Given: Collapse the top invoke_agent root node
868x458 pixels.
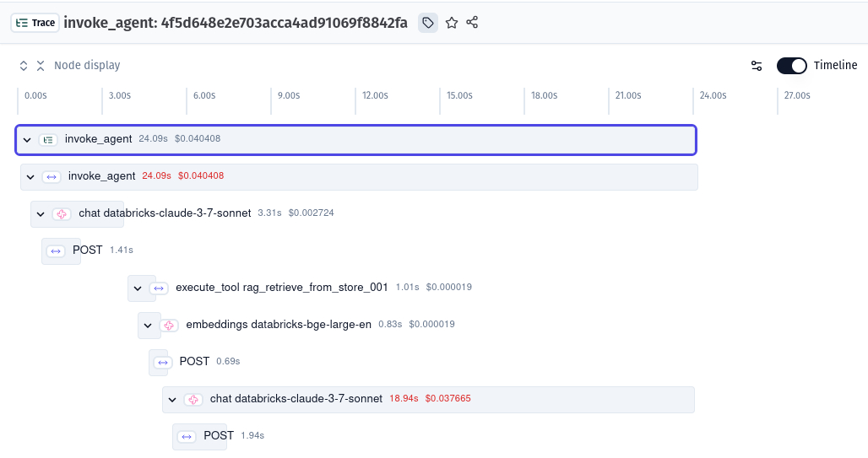Looking at the screenshot, I should click(27, 140).
